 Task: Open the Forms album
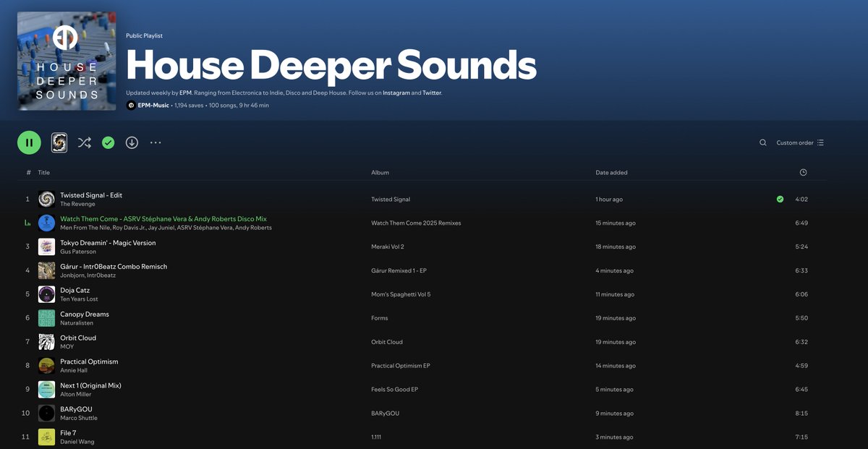click(x=380, y=319)
